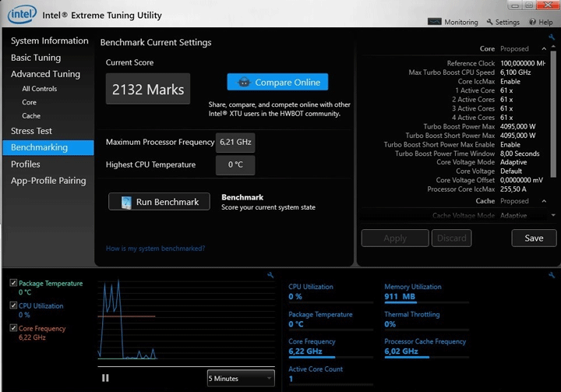Click the proposed settings panel scrollbar
Screen dimensions: 561x392
tap(553, 114)
